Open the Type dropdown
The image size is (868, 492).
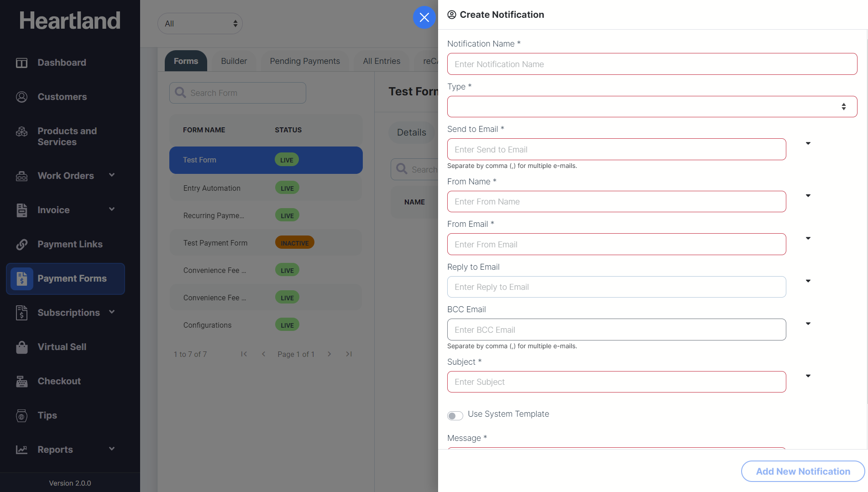(652, 107)
